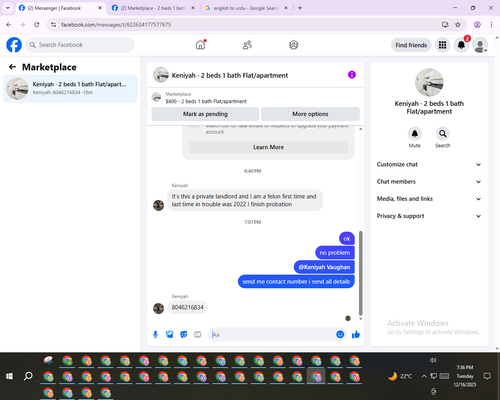Screen dimensions: 500x400
Task: Go back in browser history
Action: click(9, 25)
